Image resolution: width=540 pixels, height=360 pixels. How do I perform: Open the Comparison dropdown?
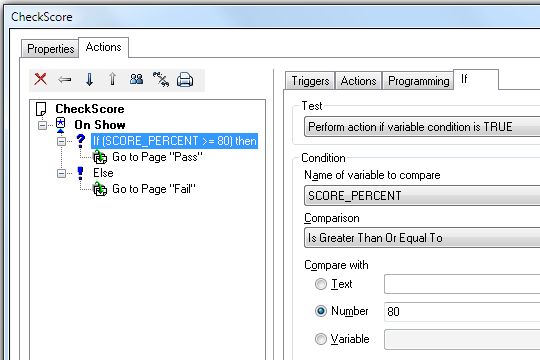click(422, 238)
